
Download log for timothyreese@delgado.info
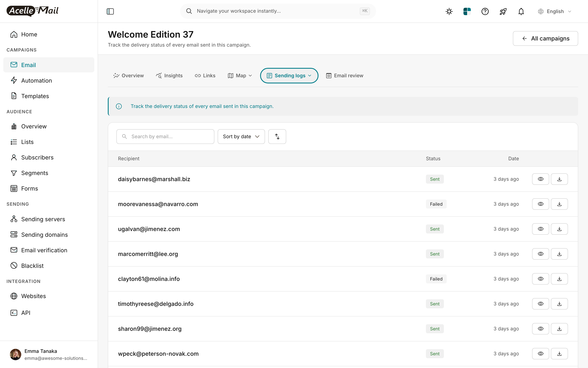point(559,304)
